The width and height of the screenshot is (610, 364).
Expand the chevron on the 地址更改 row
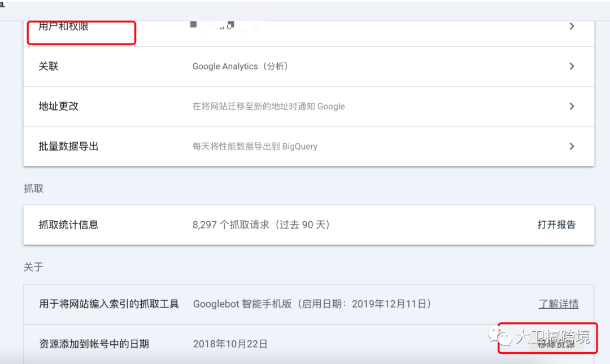click(571, 106)
